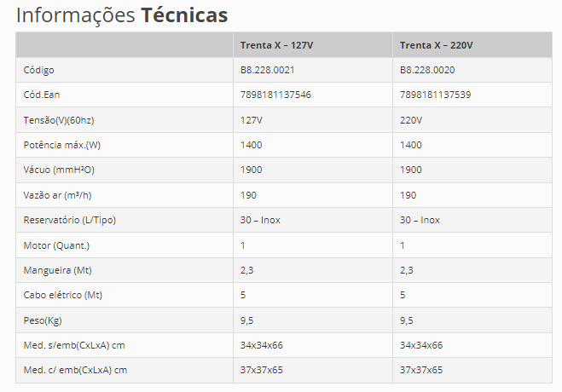This screenshot has height=392, width=562.
Task: Click the Código row label
Action: click(38, 70)
